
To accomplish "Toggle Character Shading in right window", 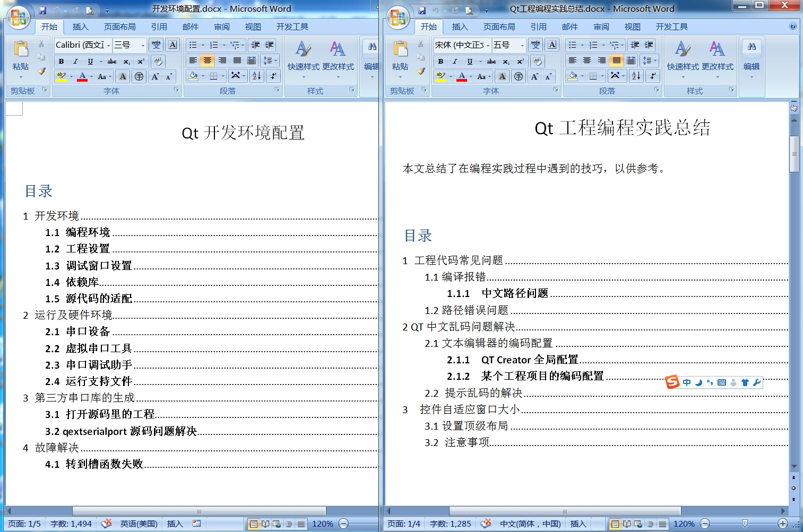I will point(502,76).
